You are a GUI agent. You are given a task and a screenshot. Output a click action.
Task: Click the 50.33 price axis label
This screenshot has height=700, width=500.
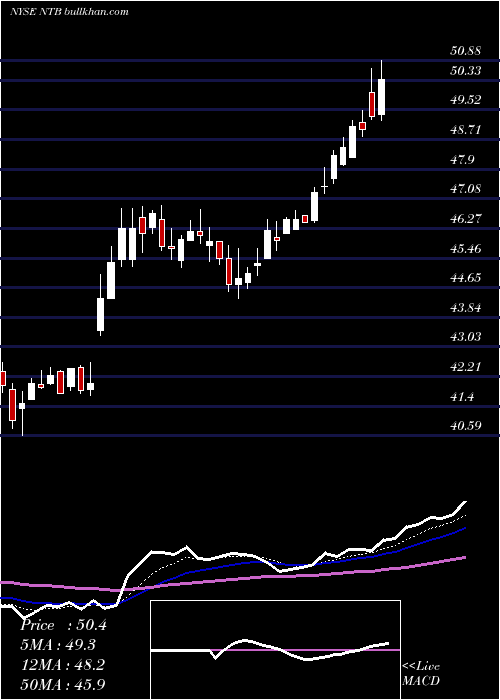pyautogui.click(x=466, y=71)
